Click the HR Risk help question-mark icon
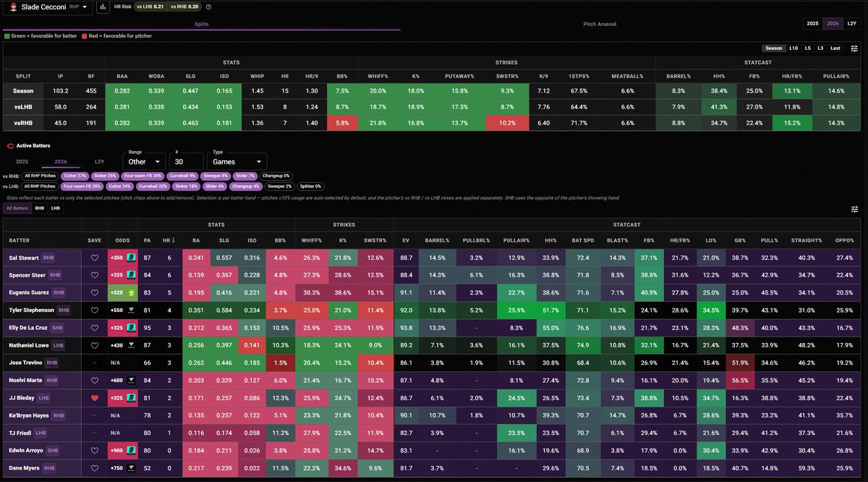 209,7
